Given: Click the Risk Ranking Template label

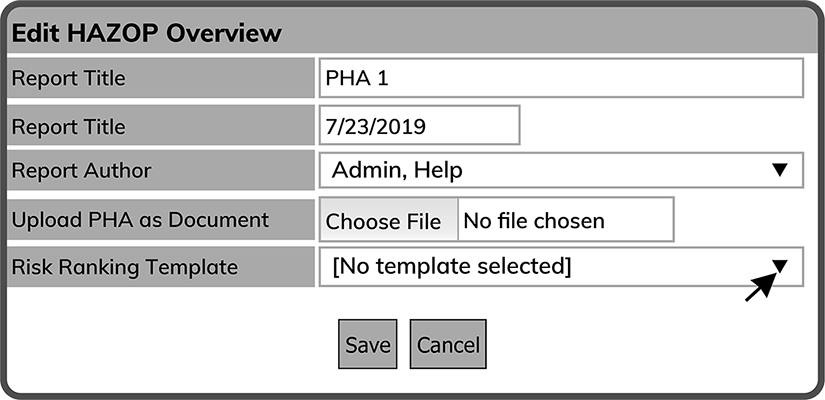Looking at the screenshot, I should (x=161, y=267).
